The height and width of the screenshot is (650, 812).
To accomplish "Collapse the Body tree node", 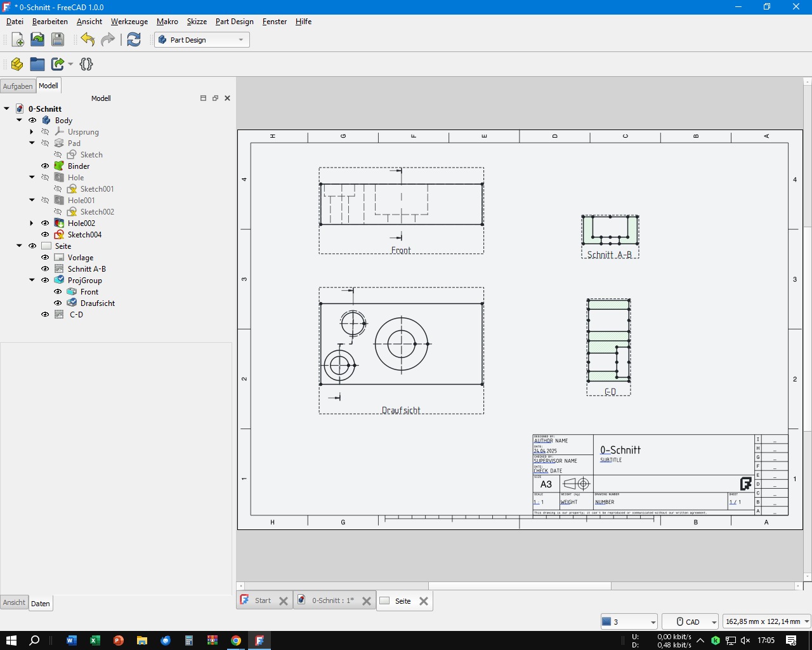I will pos(20,120).
